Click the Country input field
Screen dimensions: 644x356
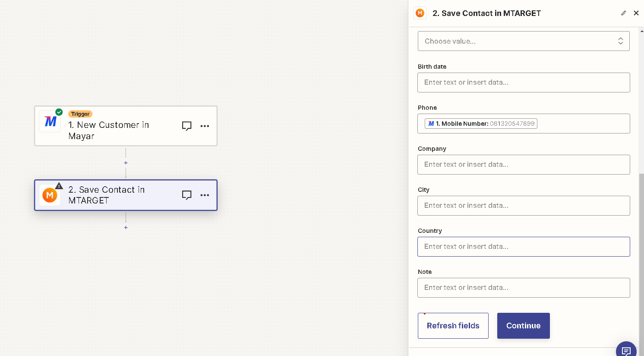pos(524,247)
